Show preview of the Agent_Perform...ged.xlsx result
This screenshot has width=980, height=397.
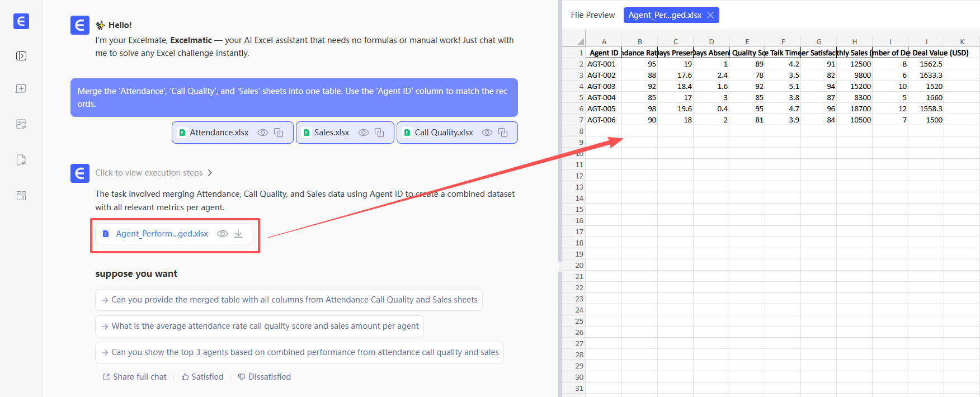[x=222, y=234]
